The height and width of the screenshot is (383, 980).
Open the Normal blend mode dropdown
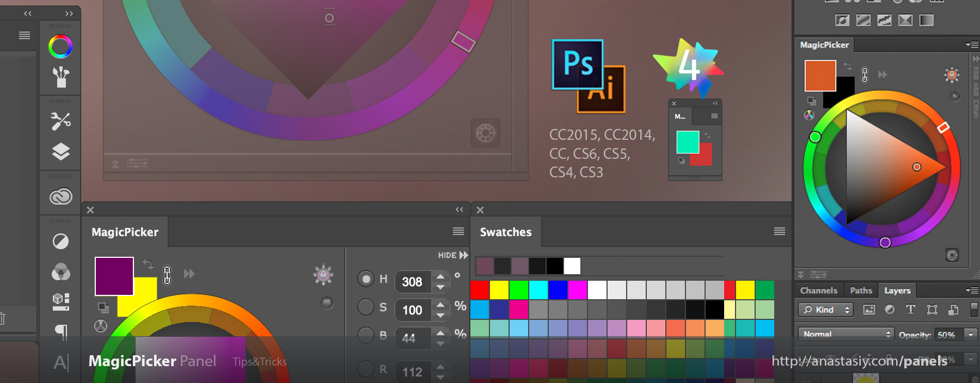[846, 334]
